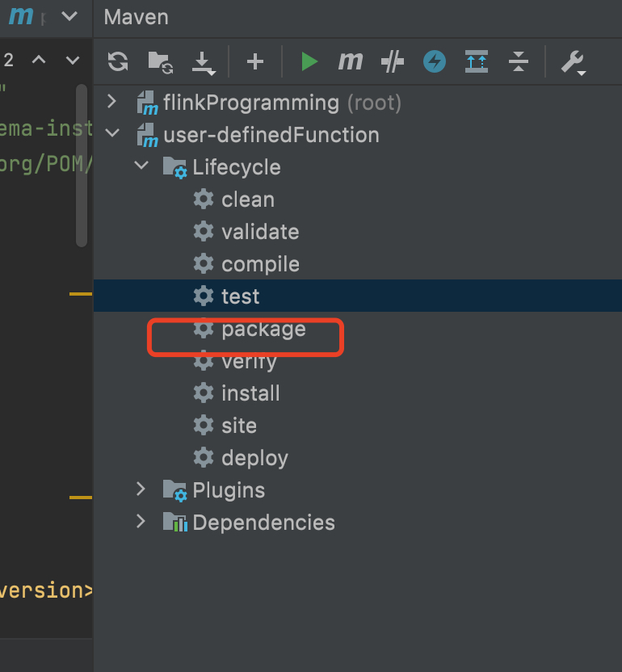622x672 pixels.
Task: Select the site lifecycle goal
Action: (358, 425)
